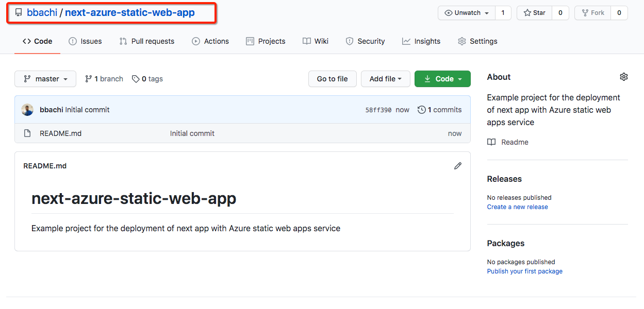Click the book icon of Wiki tab
This screenshot has width=644, height=309.
[307, 41]
